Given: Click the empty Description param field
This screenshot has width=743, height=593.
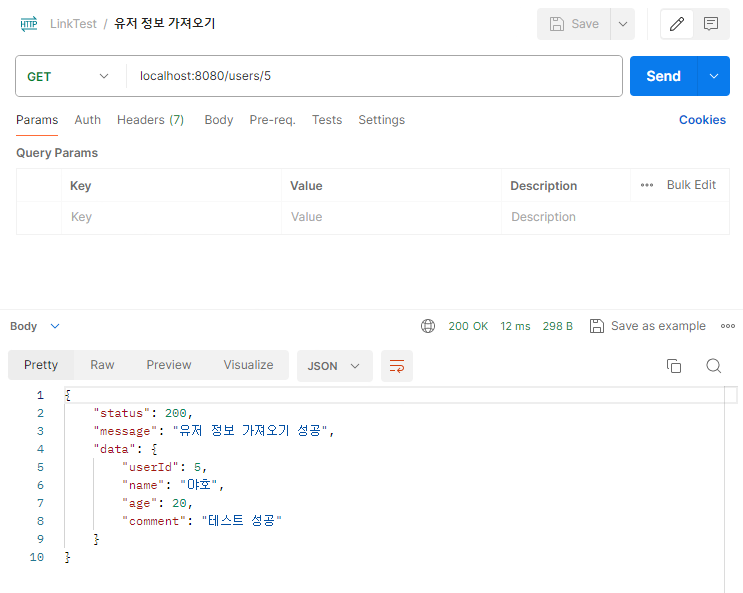Looking at the screenshot, I should 615,217.
